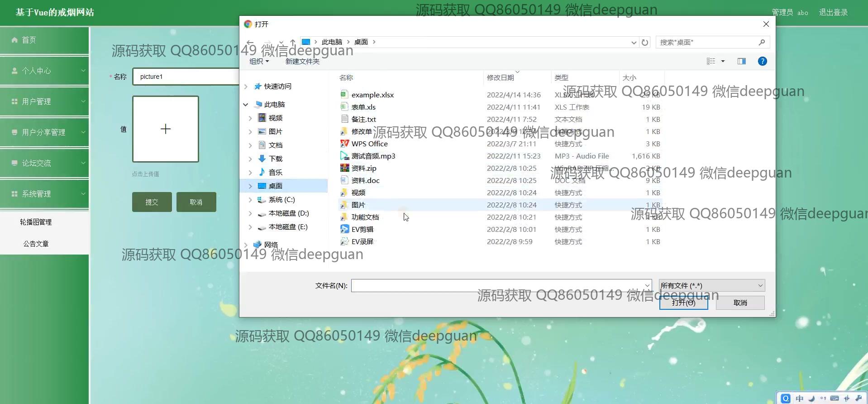Select the 资料.zip archive icon

(344, 168)
